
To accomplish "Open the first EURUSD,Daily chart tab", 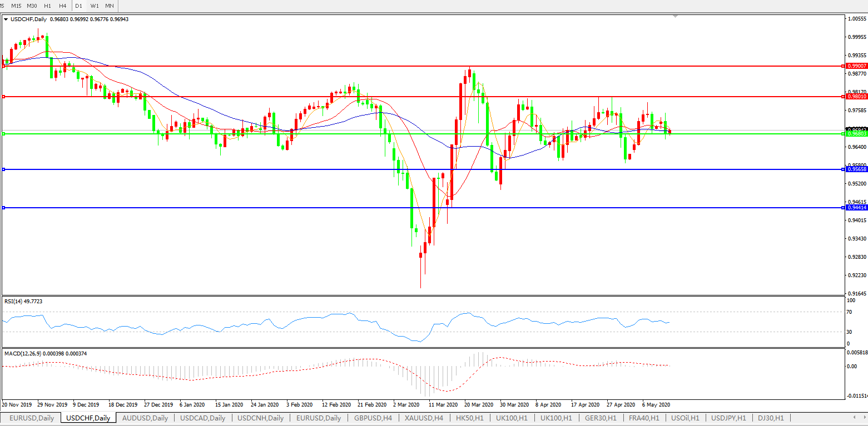I will [x=32, y=418].
